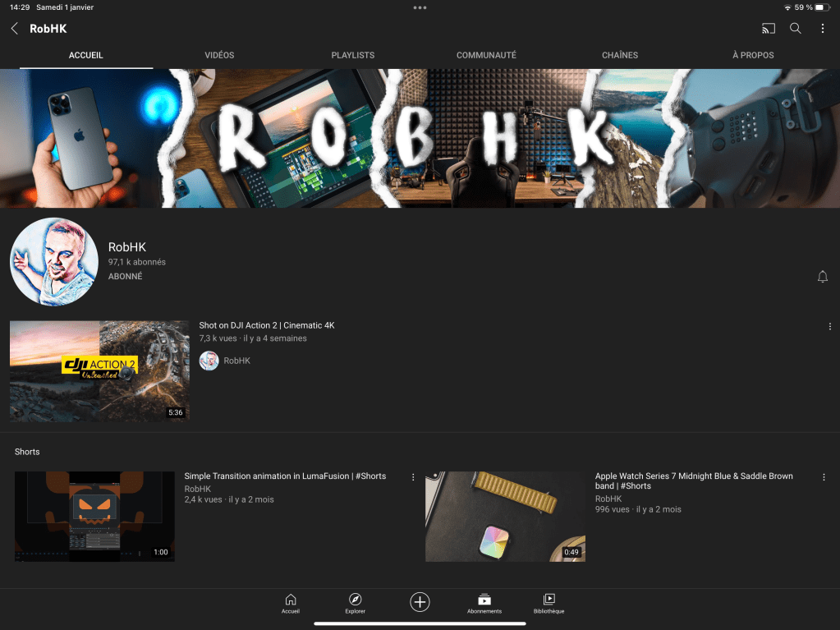Open search with the magnifier icon

pos(795,29)
